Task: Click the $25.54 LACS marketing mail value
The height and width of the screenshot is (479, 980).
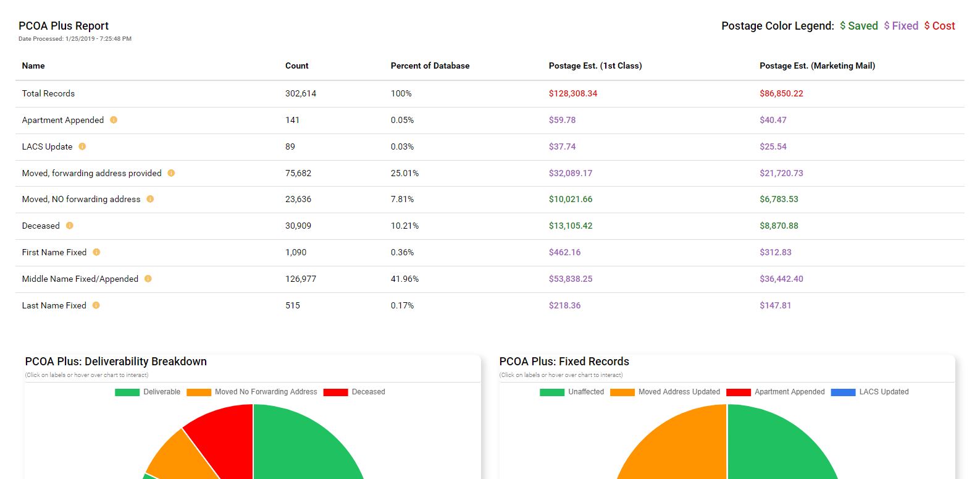Action: click(x=773, y=146)
